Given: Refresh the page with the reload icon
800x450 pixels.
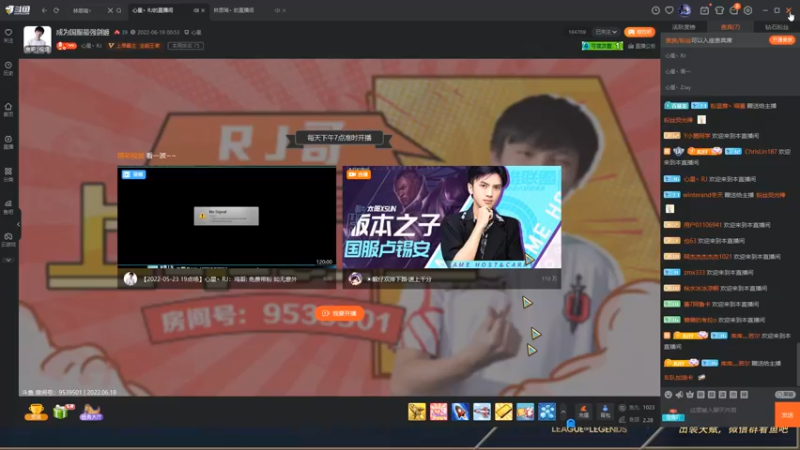Looking at the screenshot, I should 56,10.
